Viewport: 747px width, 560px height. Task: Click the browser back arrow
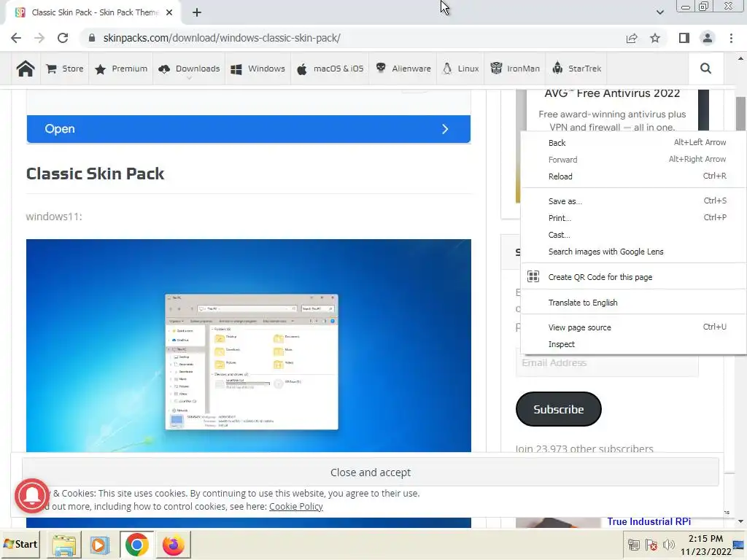(16, 38)
